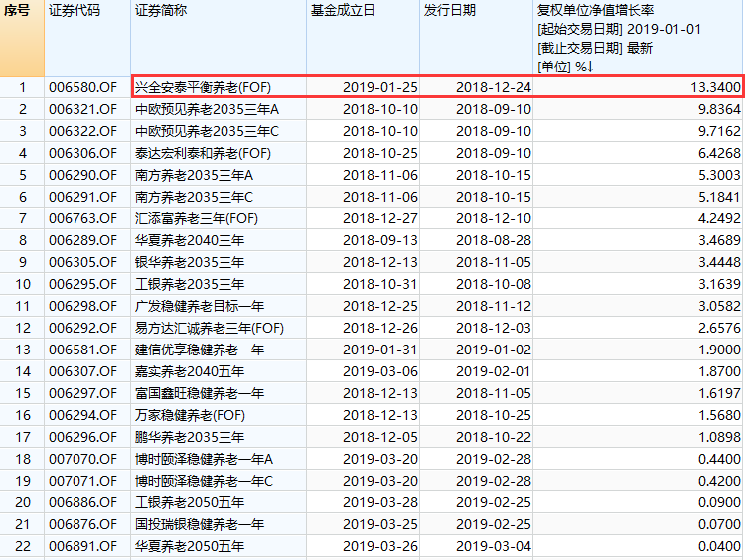Select code 006580.OF
The image size is (748, 560).
82,87
